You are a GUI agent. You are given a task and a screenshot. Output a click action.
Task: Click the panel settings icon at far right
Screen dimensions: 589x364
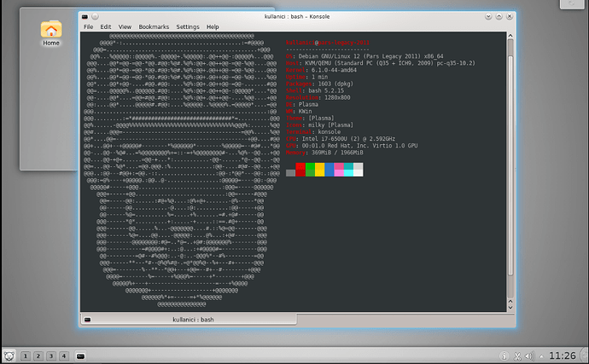coord(583,355)
